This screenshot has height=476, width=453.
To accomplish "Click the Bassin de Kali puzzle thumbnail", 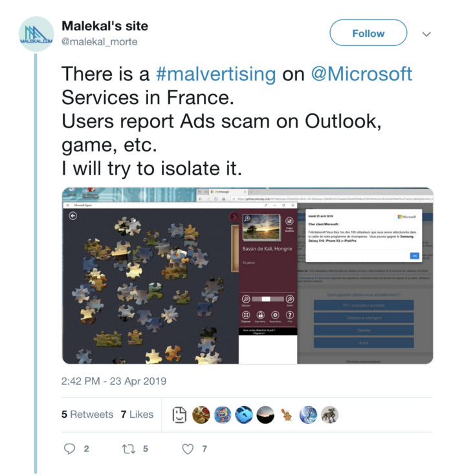I will click(261, 227).
